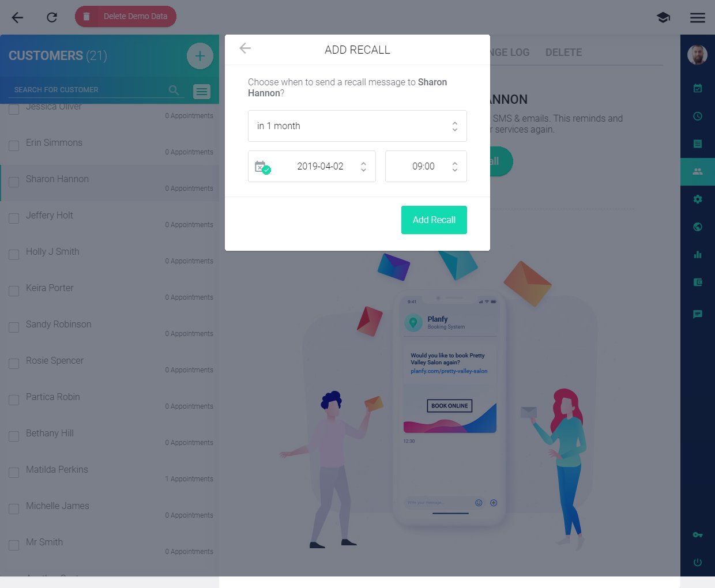Check the box next to Rosie Spencer
Image resolution: width=715 pixels, height=588 pixels.
[x=14, y=364]
